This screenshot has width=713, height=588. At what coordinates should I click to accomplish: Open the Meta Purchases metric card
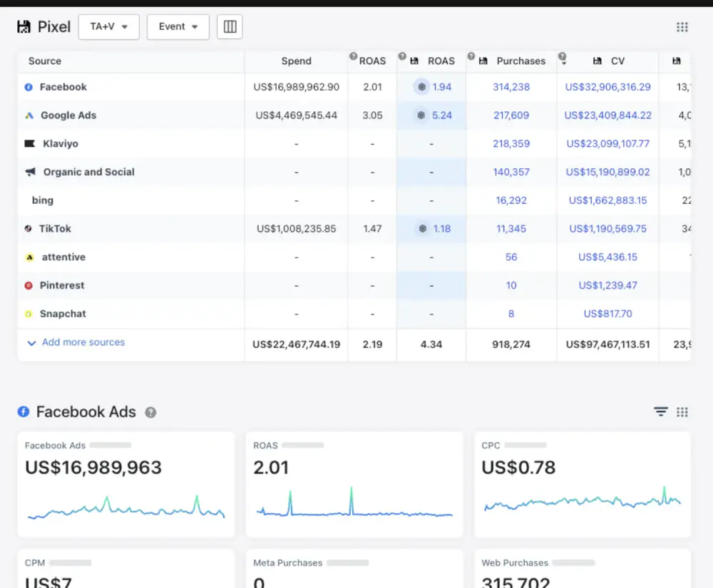pyautogui.click(x=354, y=569)
